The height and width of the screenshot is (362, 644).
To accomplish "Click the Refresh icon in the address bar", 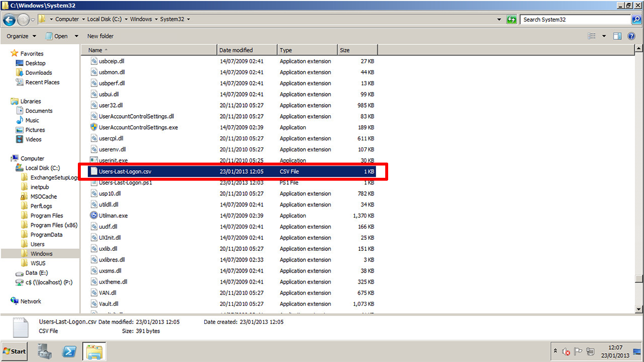I will [x=511, y=19].
